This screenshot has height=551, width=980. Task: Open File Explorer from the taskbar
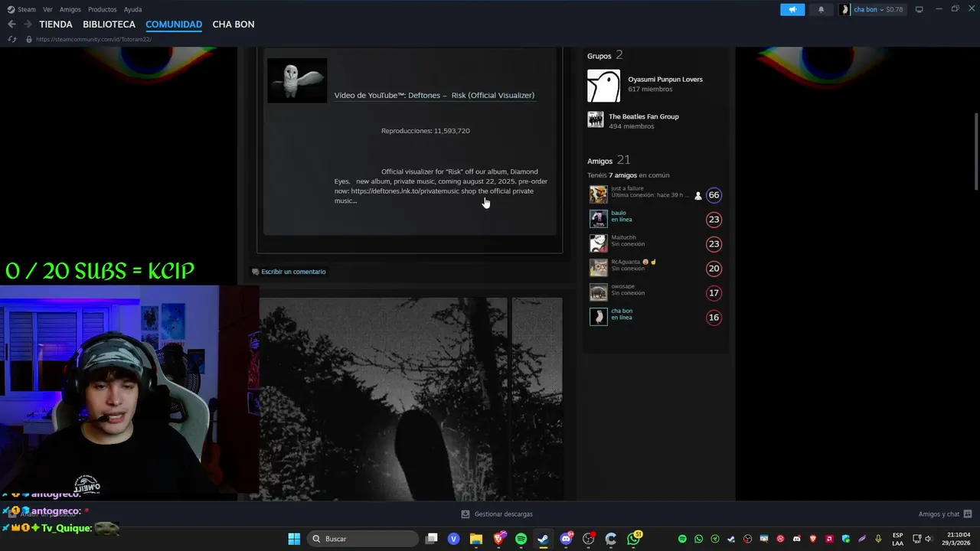(476, 539)
